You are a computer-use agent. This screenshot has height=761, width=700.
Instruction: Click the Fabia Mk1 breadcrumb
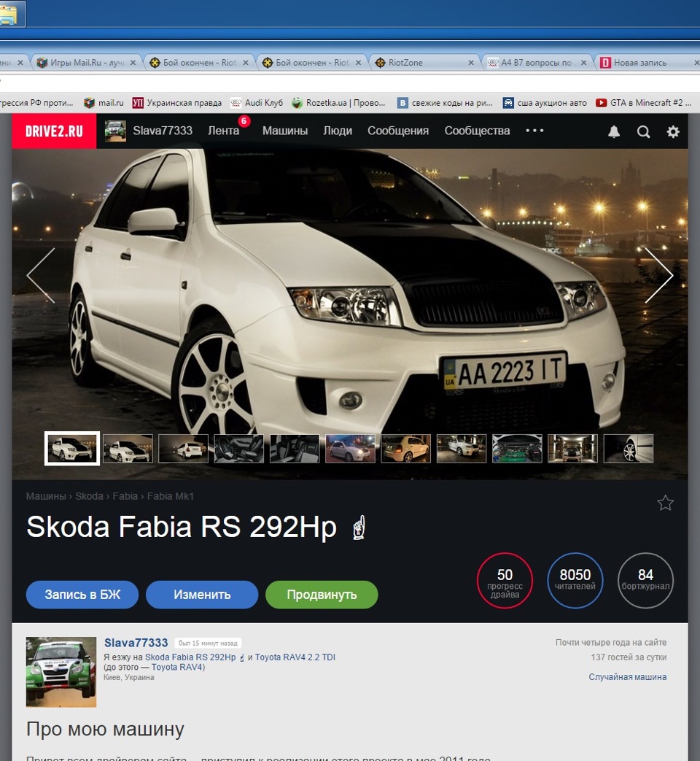pyautogui.click(x=171, y=496)
